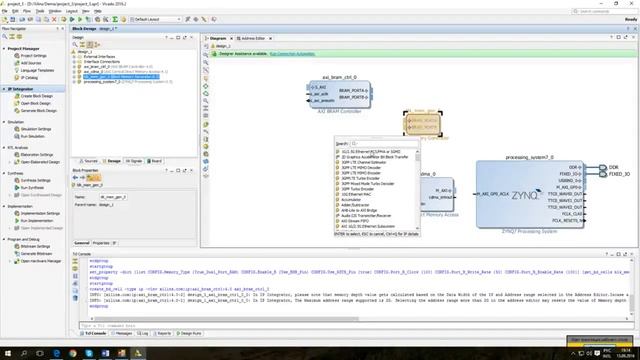This screenshot has width=640, height=360.
Task: Open IP Catalog in Flow Navigator
Action: coord(29,78)
